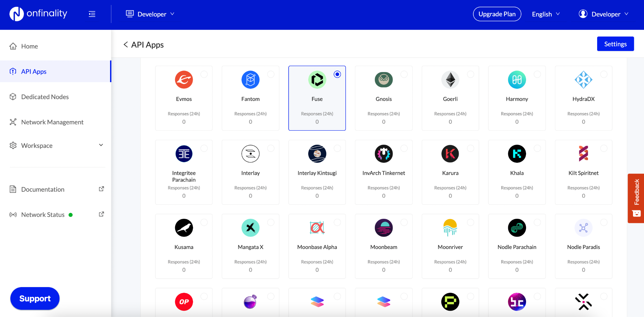Click the Interlay Kintsugi logo
This screenshot has height=317, width=644.
click(x=317, y=154)
